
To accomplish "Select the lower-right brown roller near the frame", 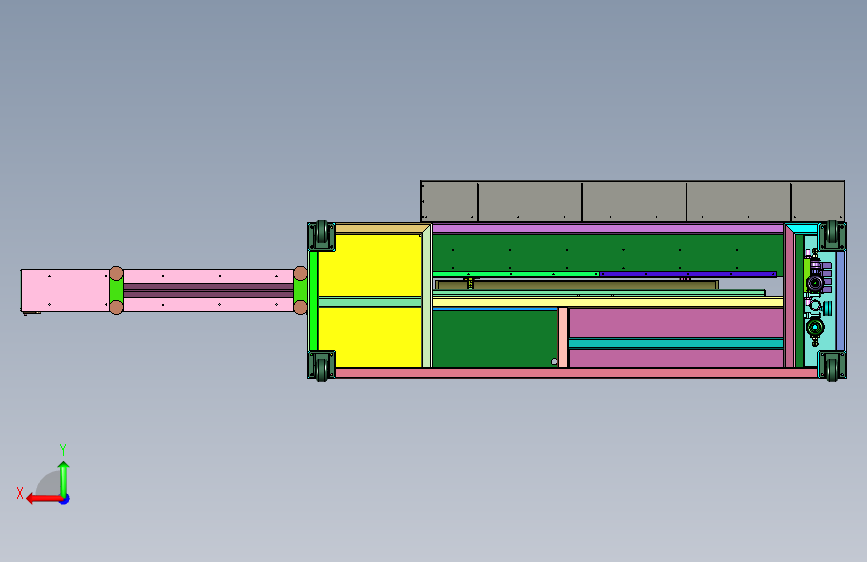I will [300, 307].
